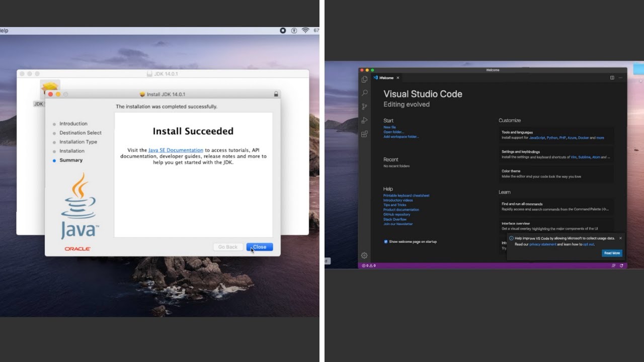Click the Installation step in installer

[x=72, y=151]
